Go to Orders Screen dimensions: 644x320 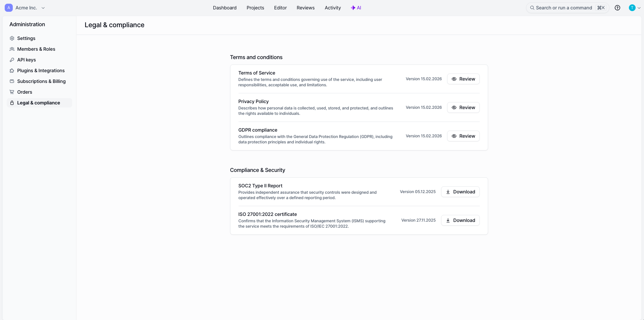(39, 92)
